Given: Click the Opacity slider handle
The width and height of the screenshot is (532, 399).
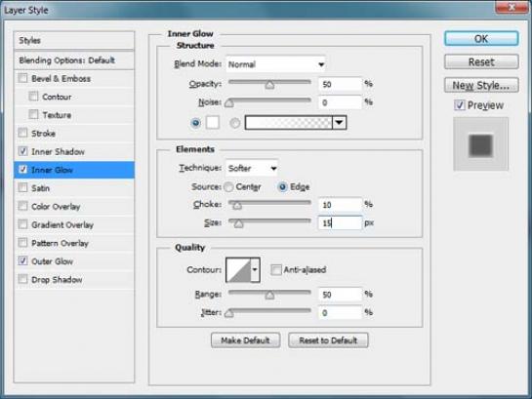Looking at the screenshot, I should pos(269,85).
